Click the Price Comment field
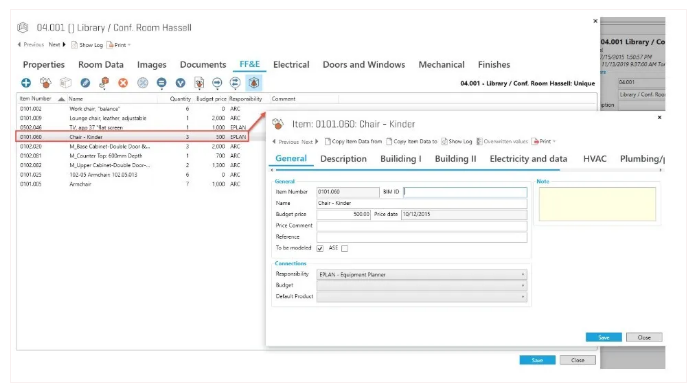The image size is (697, 387). point(422,226)
